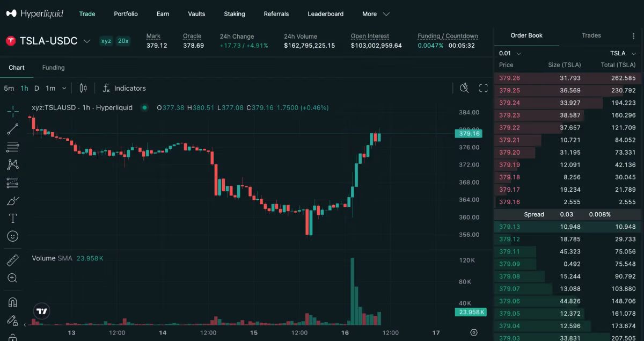Activate the zoom in tool
644x341 pixels.
tap(13, 278)
